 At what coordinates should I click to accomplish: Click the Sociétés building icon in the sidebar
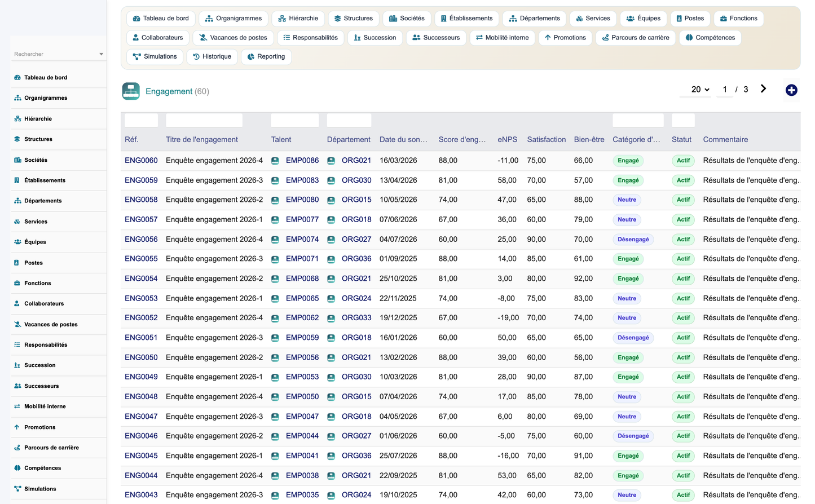(x=17, y=160)
